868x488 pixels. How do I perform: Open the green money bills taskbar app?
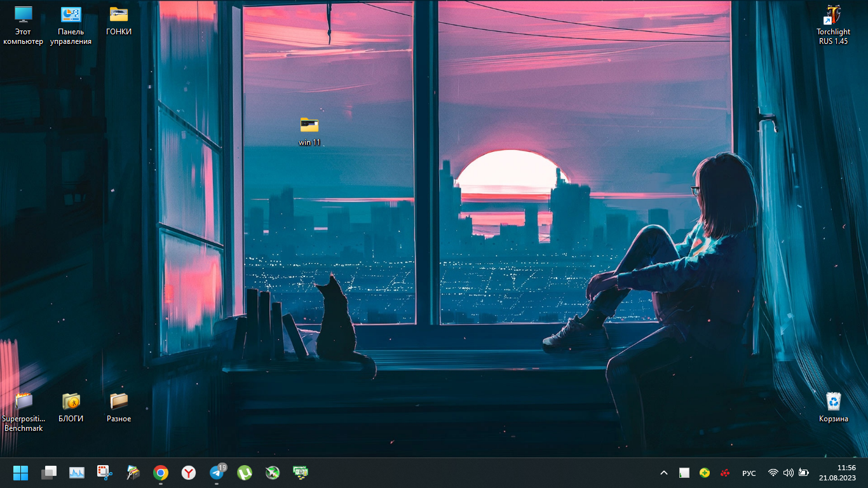point(301,473)
